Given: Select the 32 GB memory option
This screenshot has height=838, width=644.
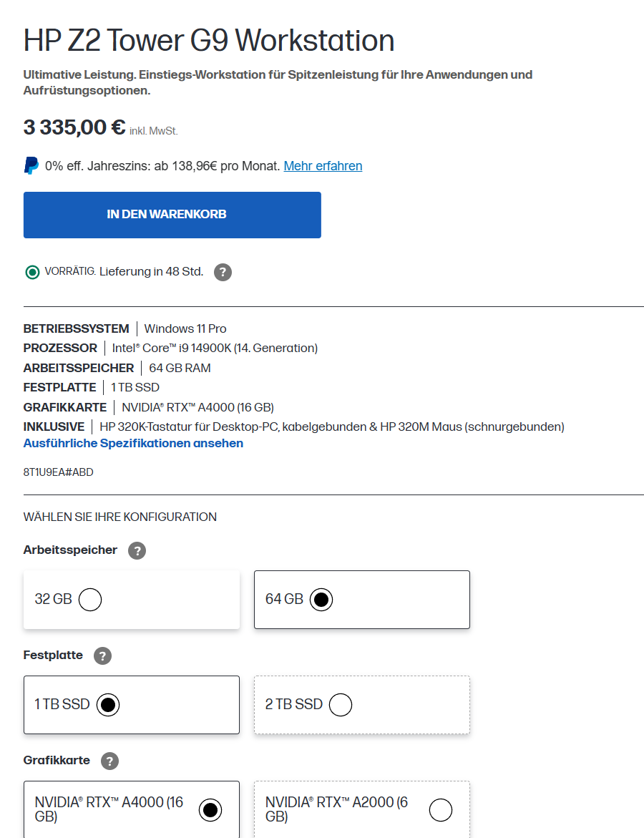Looking at the screenshot, I should point(90,599).
